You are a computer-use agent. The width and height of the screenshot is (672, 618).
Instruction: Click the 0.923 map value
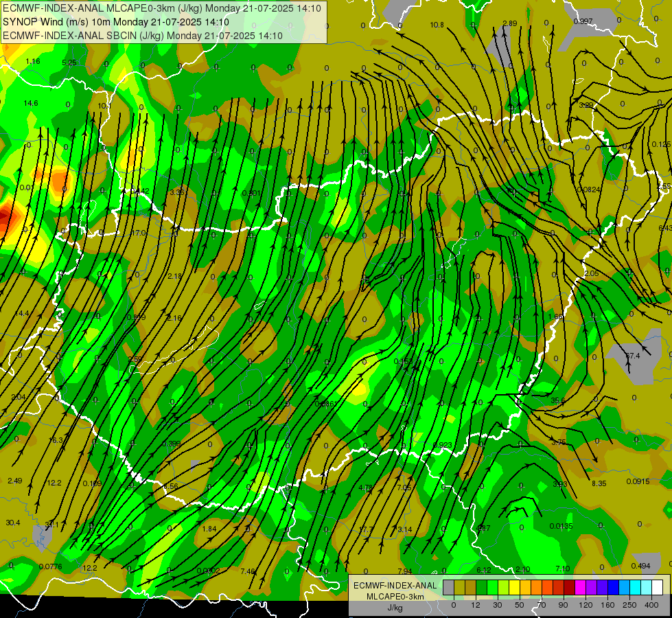coord(442,445)
